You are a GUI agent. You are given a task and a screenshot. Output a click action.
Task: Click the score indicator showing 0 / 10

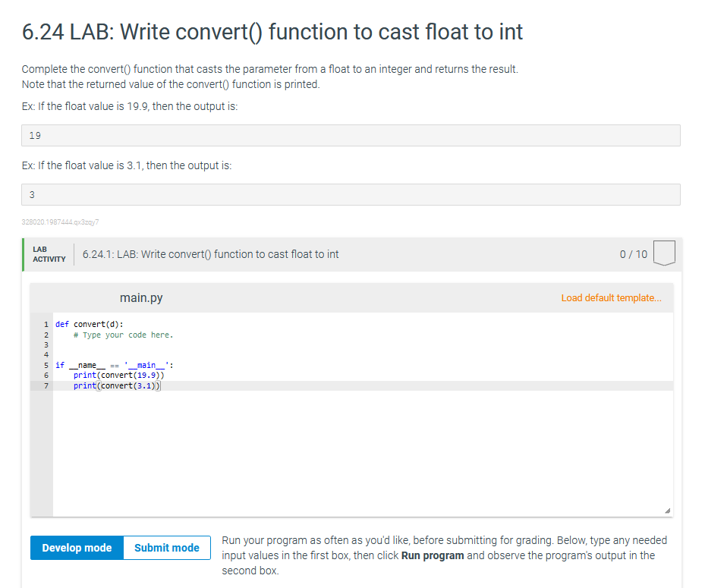(633, 254)
